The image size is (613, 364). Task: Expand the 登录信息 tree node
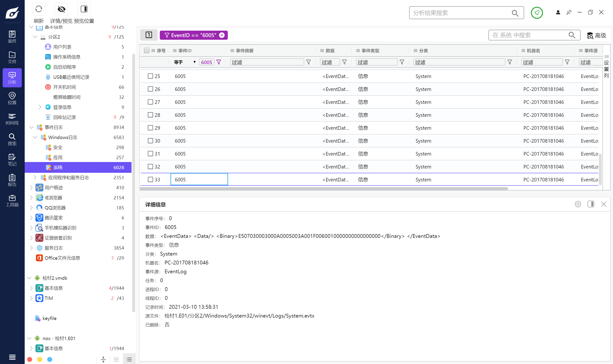pos(40,107)
